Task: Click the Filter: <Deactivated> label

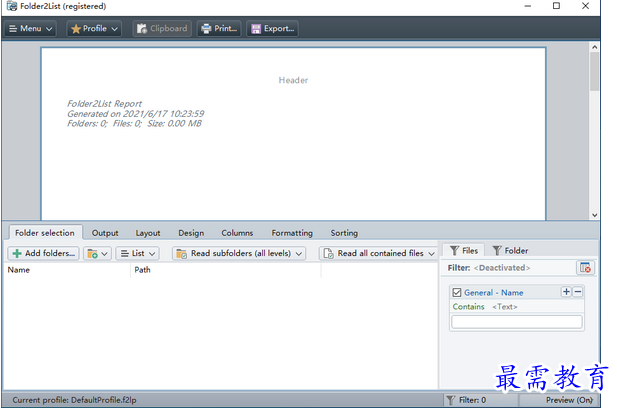Action: point(489,268)
